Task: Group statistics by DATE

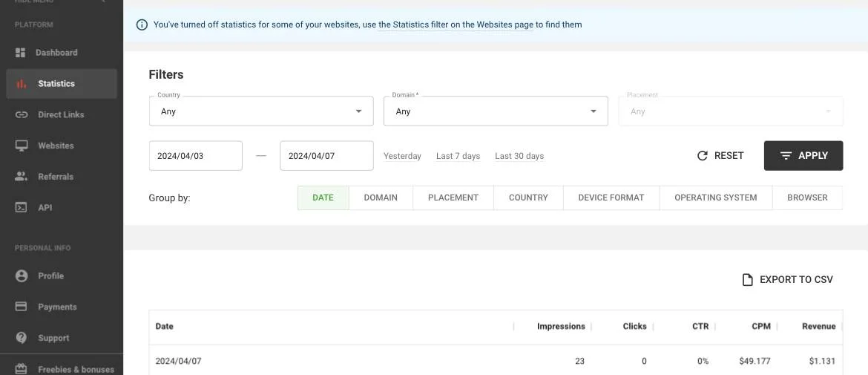Action: pos(323,198)
